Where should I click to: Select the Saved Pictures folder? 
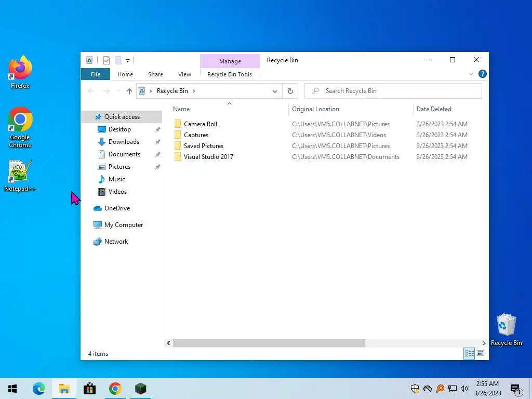(203, 146)
